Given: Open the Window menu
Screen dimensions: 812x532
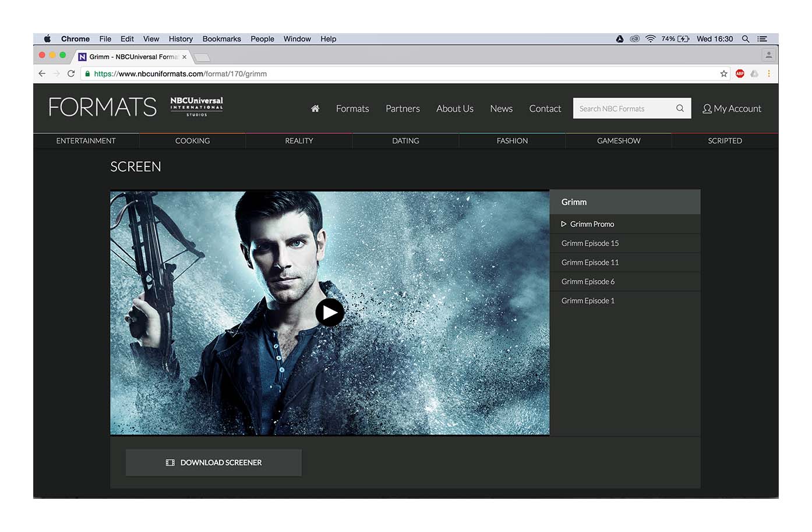Looking at the screenshot, I should click(297, 39).
